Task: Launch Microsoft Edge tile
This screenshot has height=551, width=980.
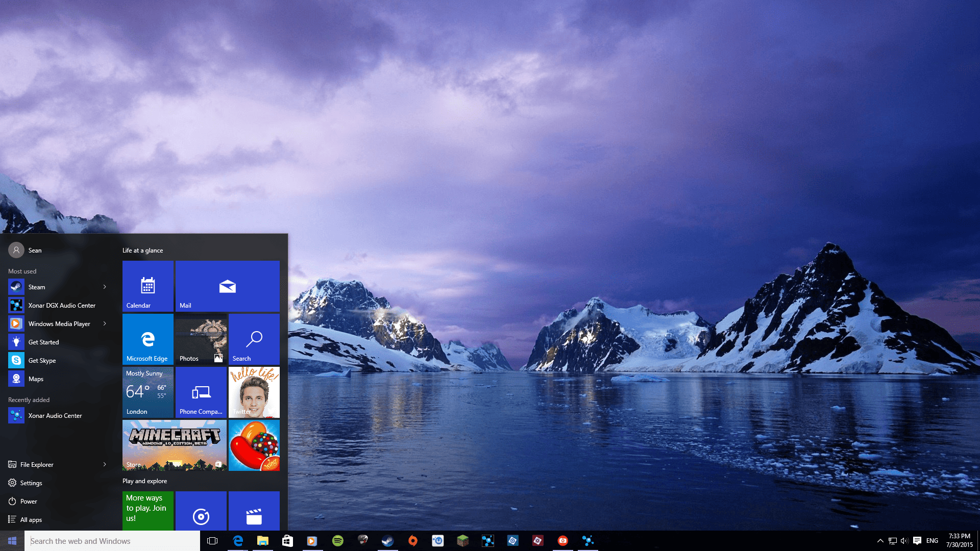Action: coord(148,340)
